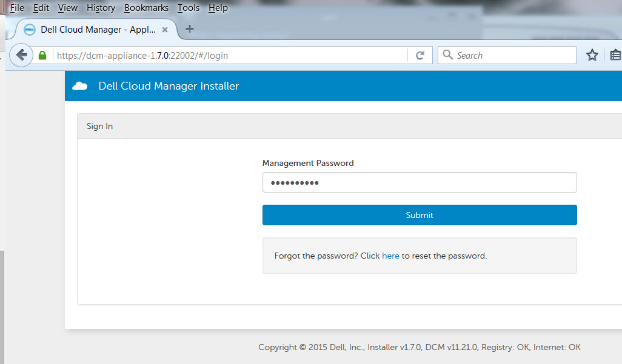Bookmark this page with the star icon
622x364 pixels.
click(592, 55)
